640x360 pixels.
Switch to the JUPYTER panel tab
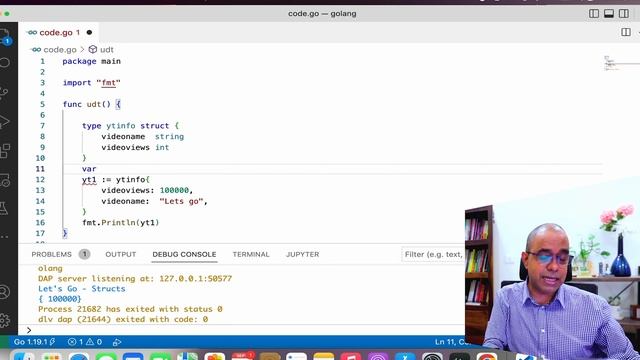(x=302, y=254)
